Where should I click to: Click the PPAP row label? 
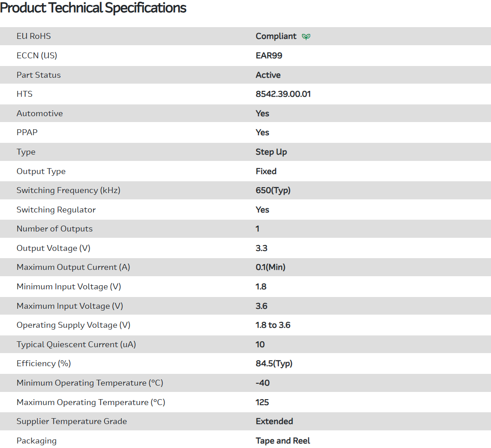(27, 132)
